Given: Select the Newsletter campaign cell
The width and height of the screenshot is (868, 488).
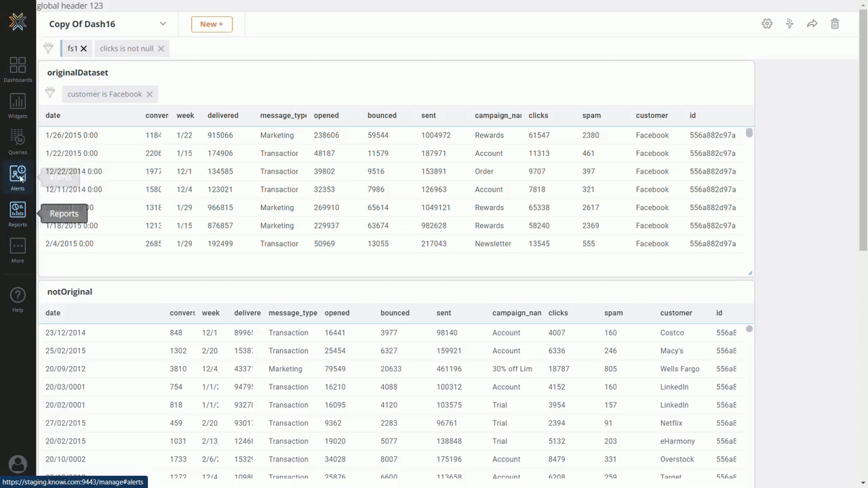Looking at the screenshot, I should click(493, 243).
